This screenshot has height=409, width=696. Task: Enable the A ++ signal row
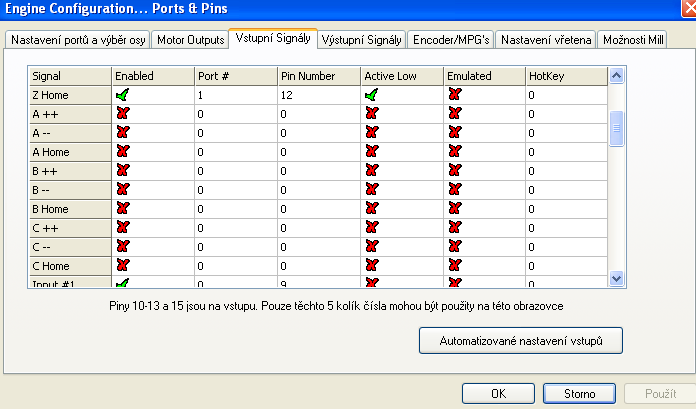[123, 113]
